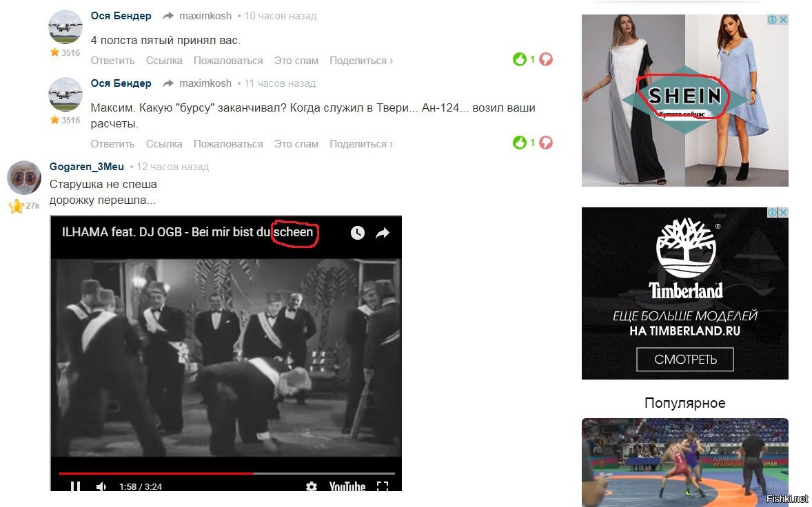Click the Watch Later clock icon

pyautogui.click(x=357, y=233)
